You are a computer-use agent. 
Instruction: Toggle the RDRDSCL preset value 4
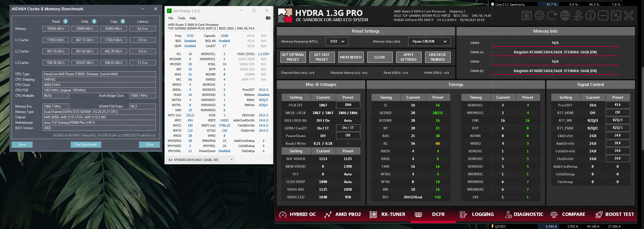[528, 105]
